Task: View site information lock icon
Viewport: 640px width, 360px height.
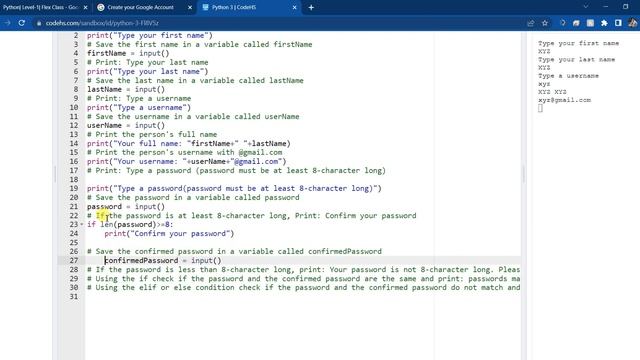Action: point(39,23)
